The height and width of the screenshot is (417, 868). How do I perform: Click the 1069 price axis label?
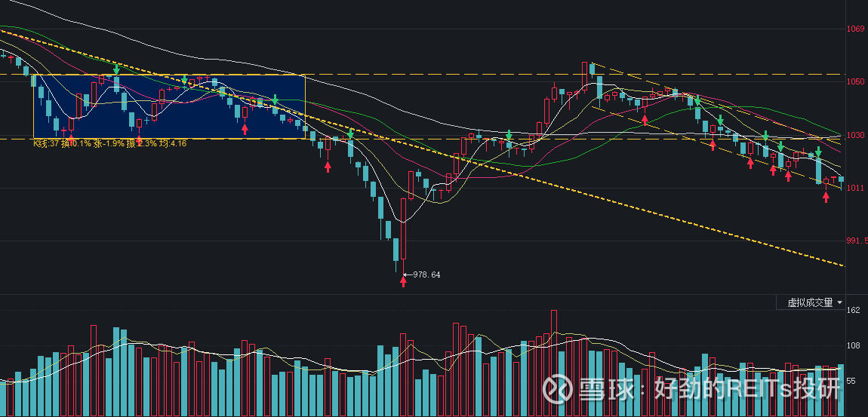pos(855,29)
